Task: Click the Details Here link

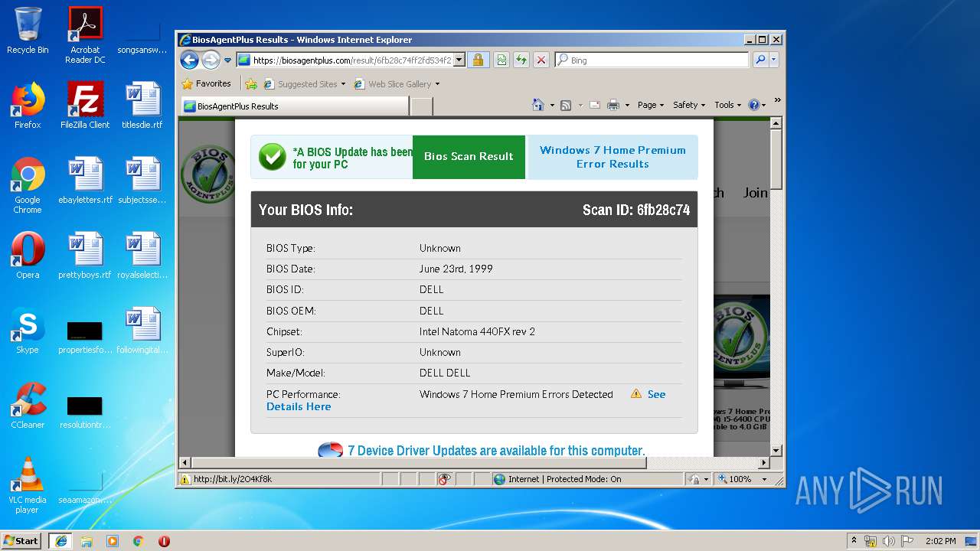Action: coord(299,406)
